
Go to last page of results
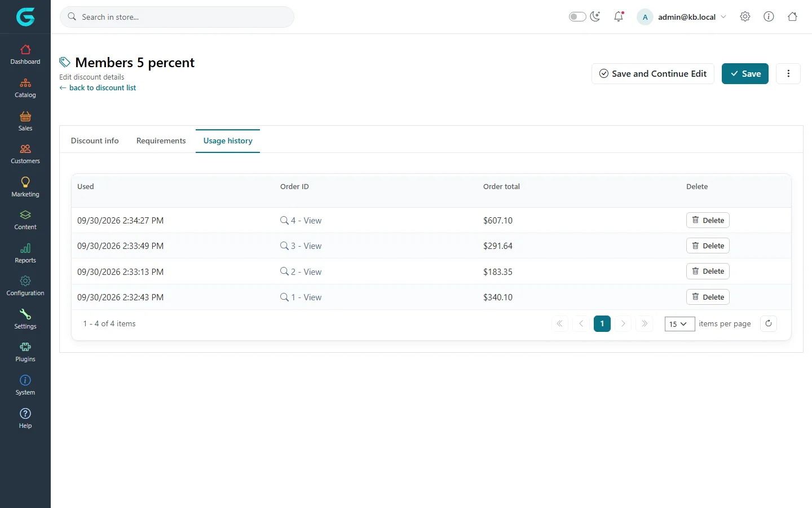point(645,323)
